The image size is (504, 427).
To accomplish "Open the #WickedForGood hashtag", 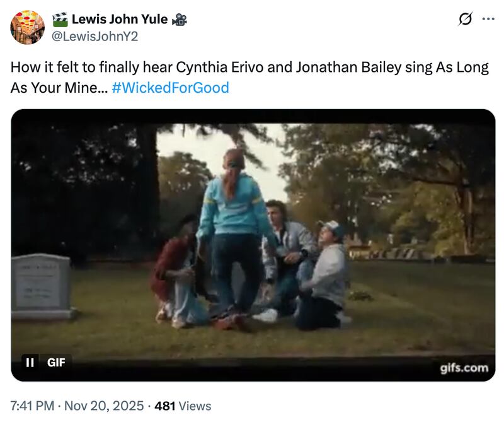I will click(x=170, y=88).
